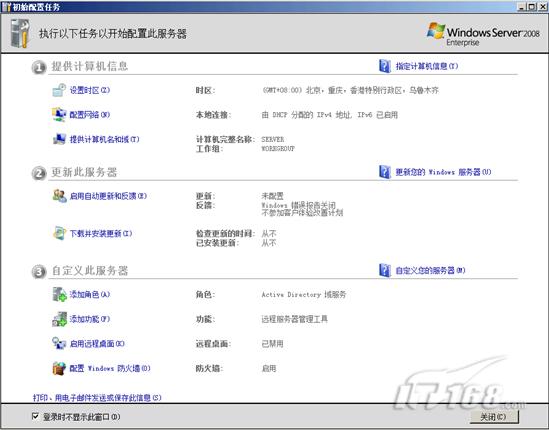Click help icon beside 自定义您的服务器
Viewport: 549px width, 430px height.
coord(385,270)
